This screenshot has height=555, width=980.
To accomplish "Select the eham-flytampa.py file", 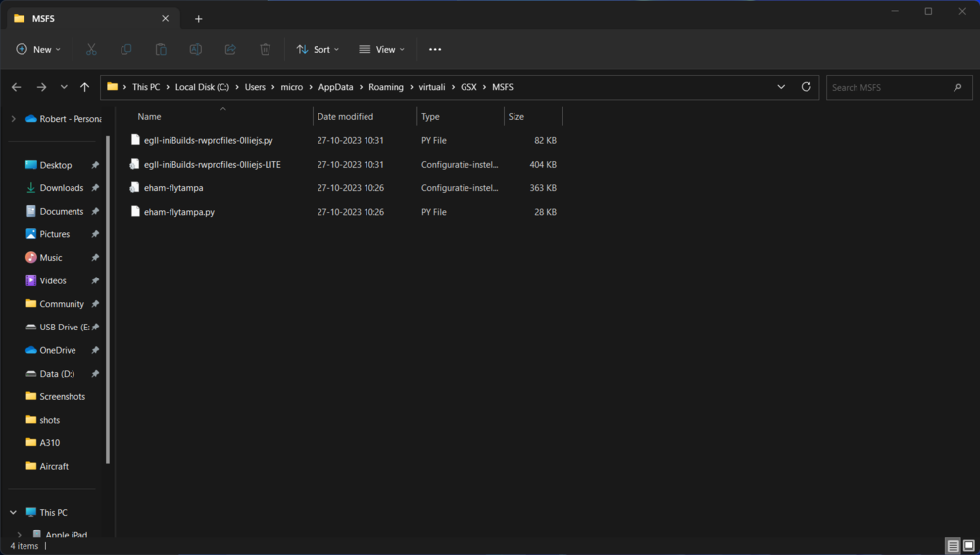I will (179, 212).
